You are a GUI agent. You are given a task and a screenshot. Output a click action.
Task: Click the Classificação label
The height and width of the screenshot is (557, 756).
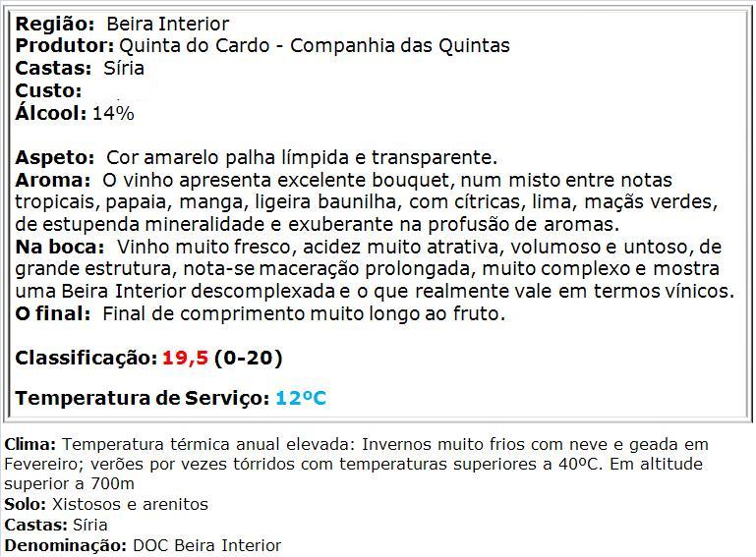coord(87,358)
